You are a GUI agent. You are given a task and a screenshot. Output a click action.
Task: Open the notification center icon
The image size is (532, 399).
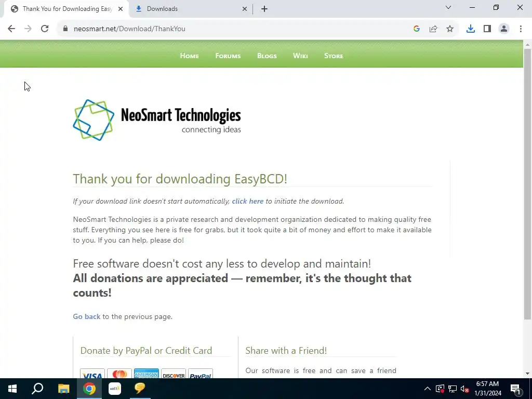pos(516,389)
